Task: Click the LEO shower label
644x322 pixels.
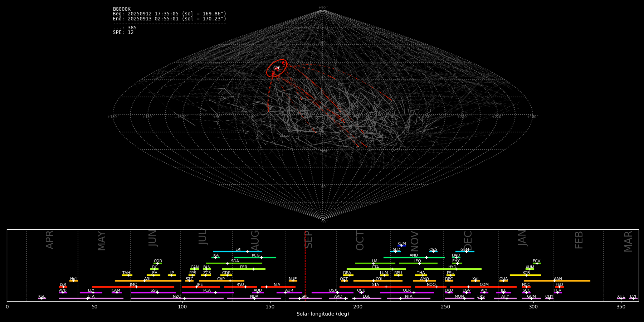Action: click(x=418, y=261)
